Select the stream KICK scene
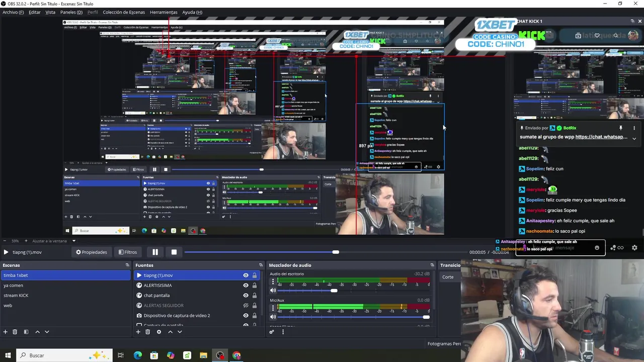Screen dimensions: 644x362 65,296
